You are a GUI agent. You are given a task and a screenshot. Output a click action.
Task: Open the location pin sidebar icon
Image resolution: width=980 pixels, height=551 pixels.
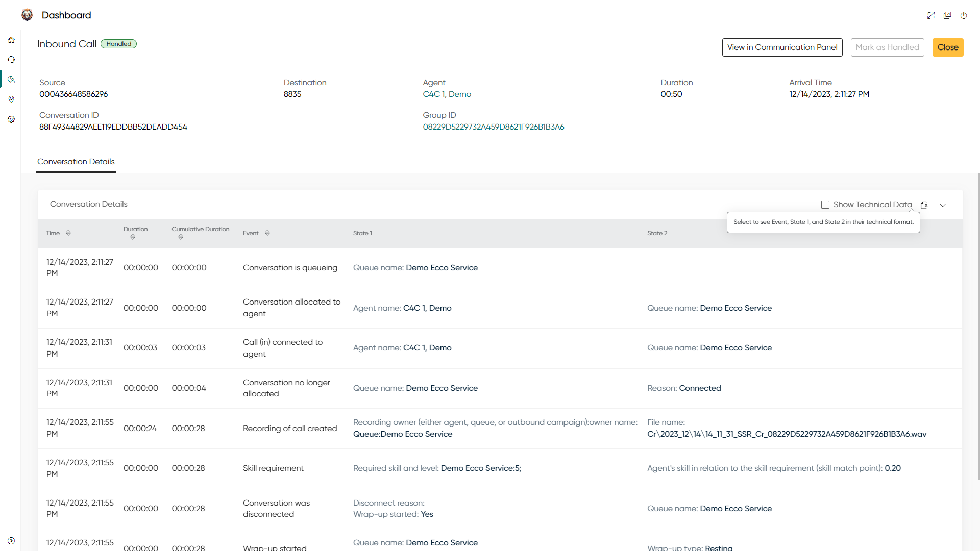pyautogui.click(x=11, y=99)
